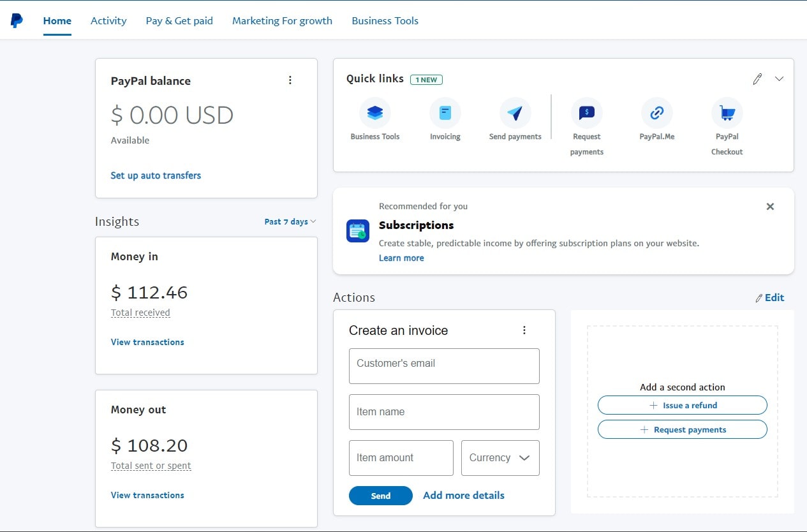Click Add a second action Issue a refund
Viewport: 807px width, 532px height.
[682, 405]
